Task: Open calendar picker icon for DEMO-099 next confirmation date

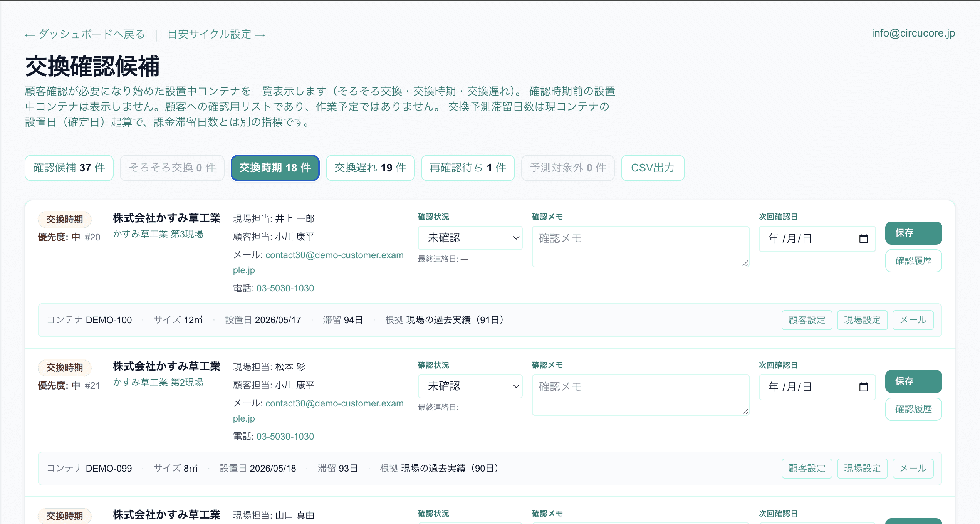Action: tap(863, 387)
